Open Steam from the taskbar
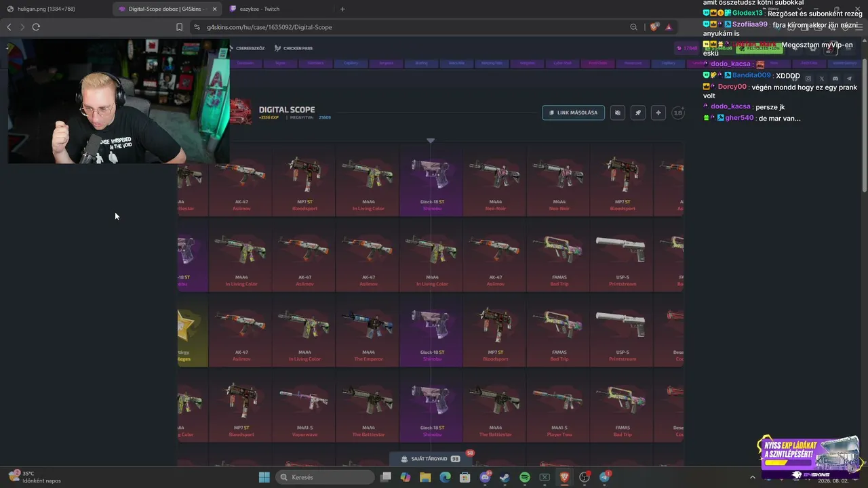 pos(505,477)
